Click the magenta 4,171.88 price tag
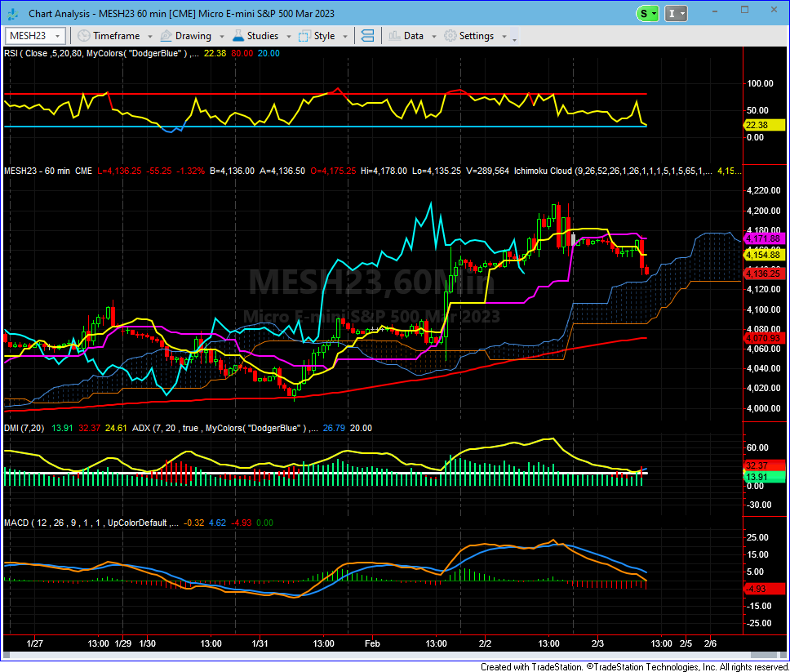Viewport: 790px width, 672px height. 765,238
